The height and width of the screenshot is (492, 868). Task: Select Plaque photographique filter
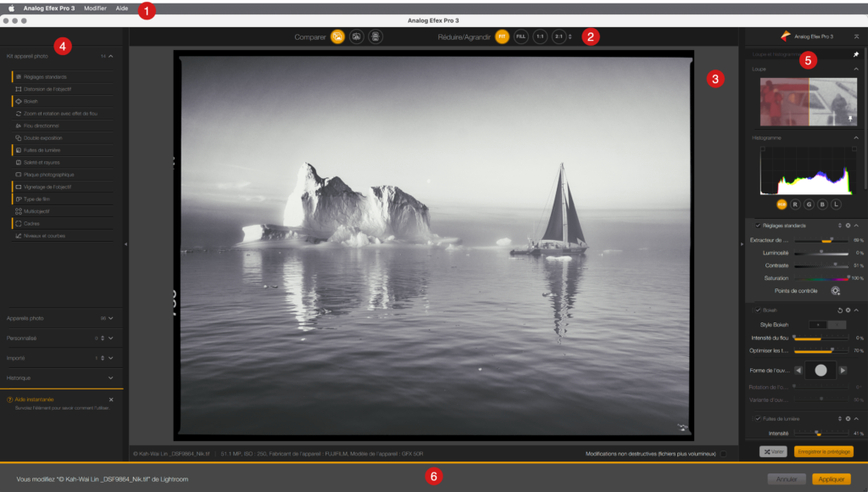point(63,175)
